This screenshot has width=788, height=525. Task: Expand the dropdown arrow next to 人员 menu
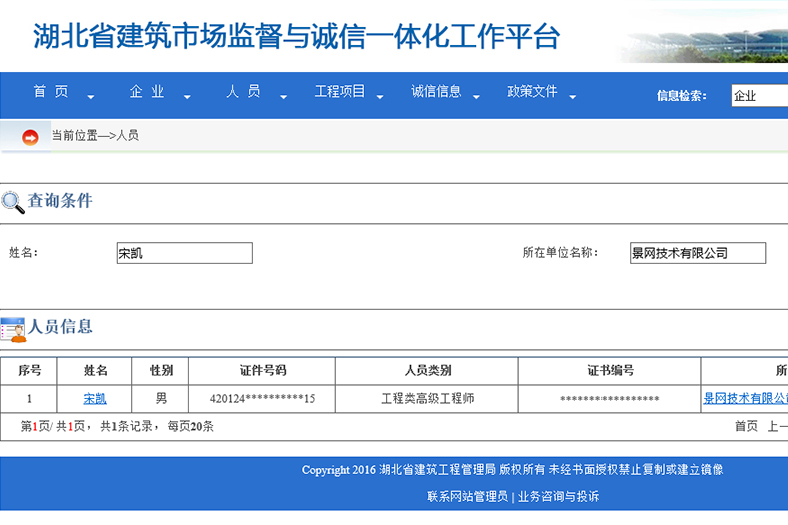click(283, 97)
